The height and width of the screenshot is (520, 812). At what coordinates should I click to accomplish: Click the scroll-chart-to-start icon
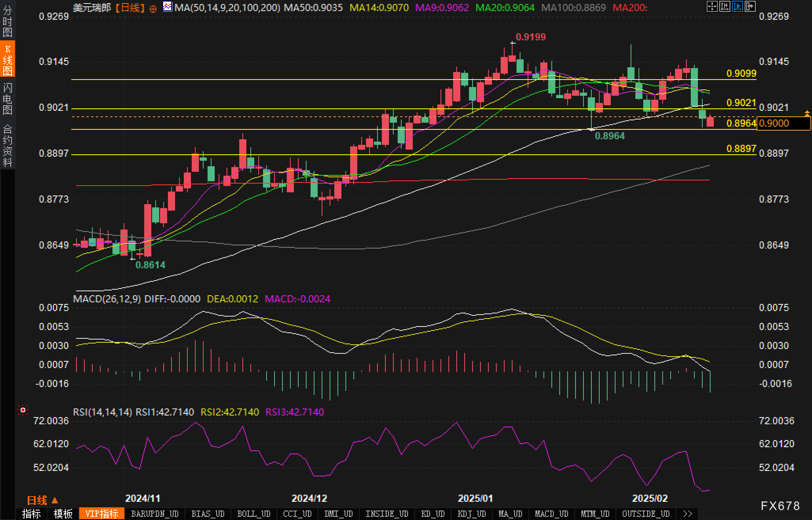[x=724, y=6]
